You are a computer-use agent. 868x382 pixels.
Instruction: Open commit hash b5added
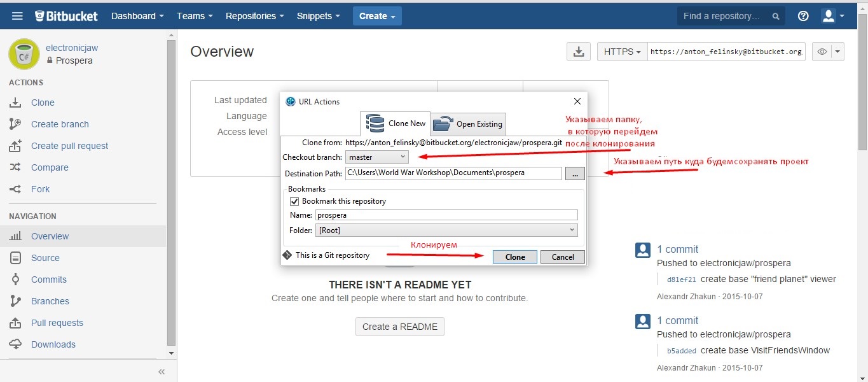click(681, 351)
